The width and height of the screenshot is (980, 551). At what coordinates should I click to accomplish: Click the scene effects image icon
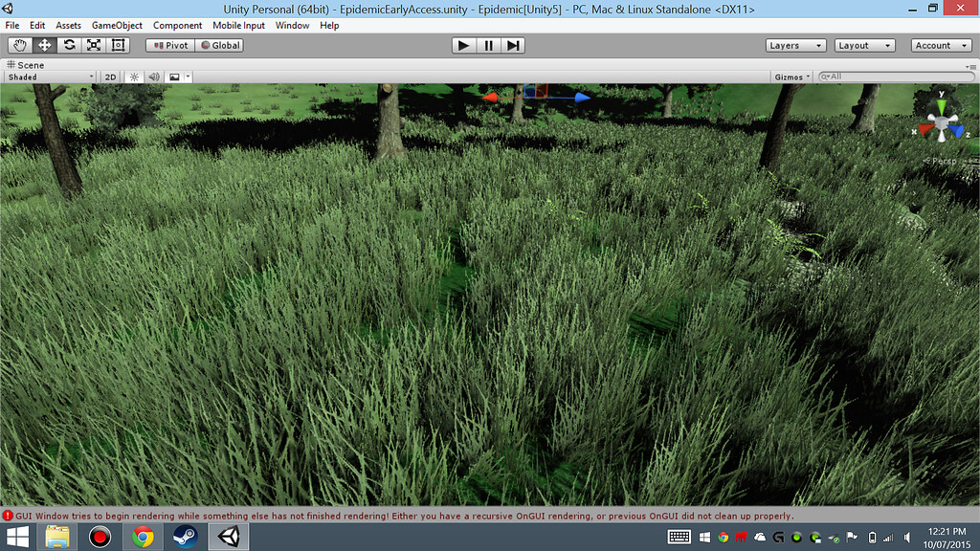(173, 77)
